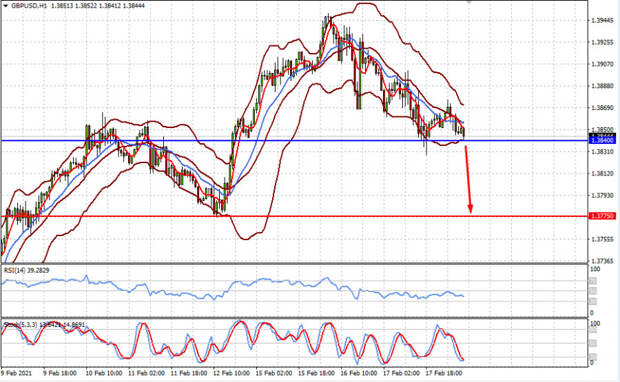The width and height of the screenshot is (620, 382).
Task: Click the 1.38690 price scale value
Action: pos(602,108)
